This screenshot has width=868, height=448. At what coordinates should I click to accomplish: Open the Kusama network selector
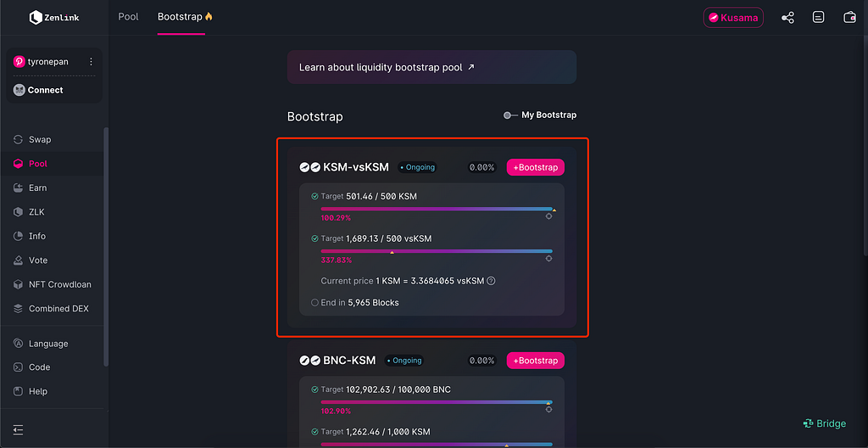pos(733,18)
